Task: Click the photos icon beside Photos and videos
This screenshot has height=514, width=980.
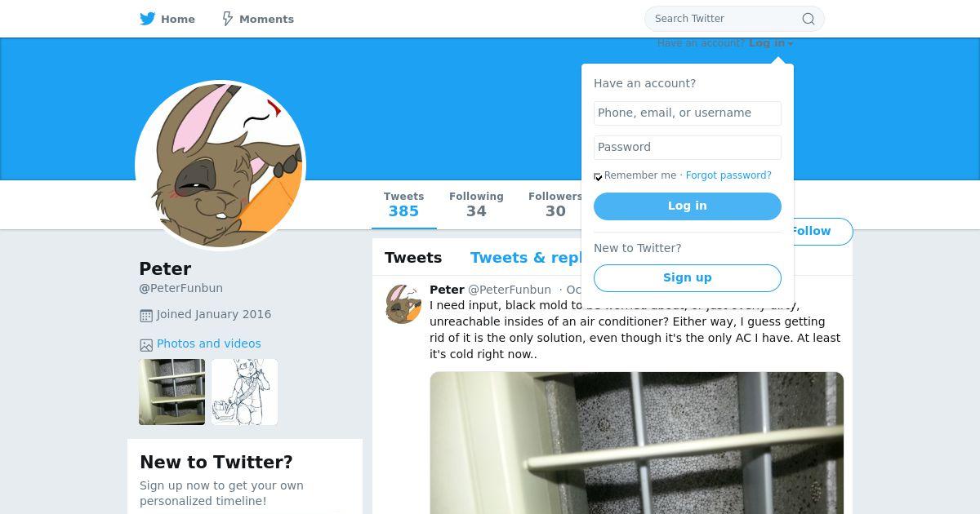Action: click(x=146, y=345)
